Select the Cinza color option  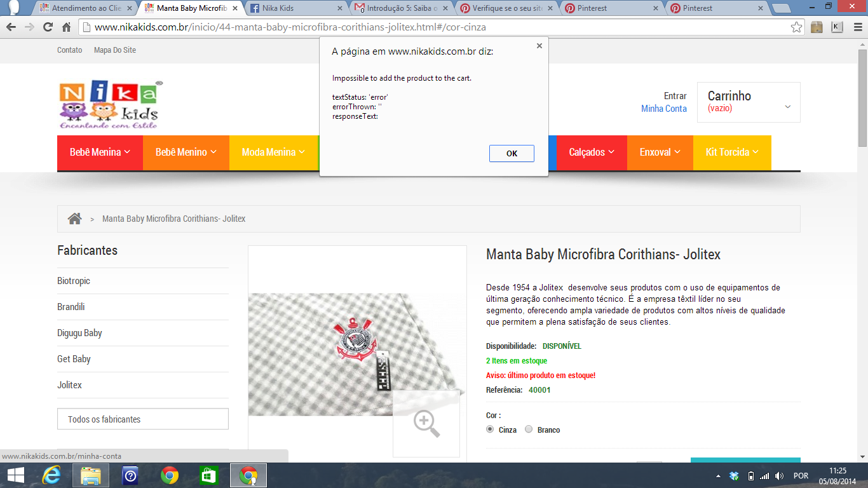[490, 430]
